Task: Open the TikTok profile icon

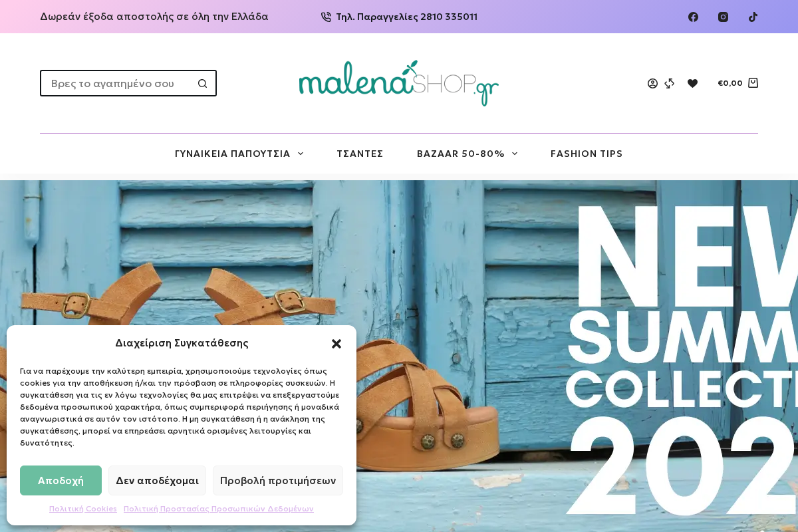Action: click(x=753, y=17)
